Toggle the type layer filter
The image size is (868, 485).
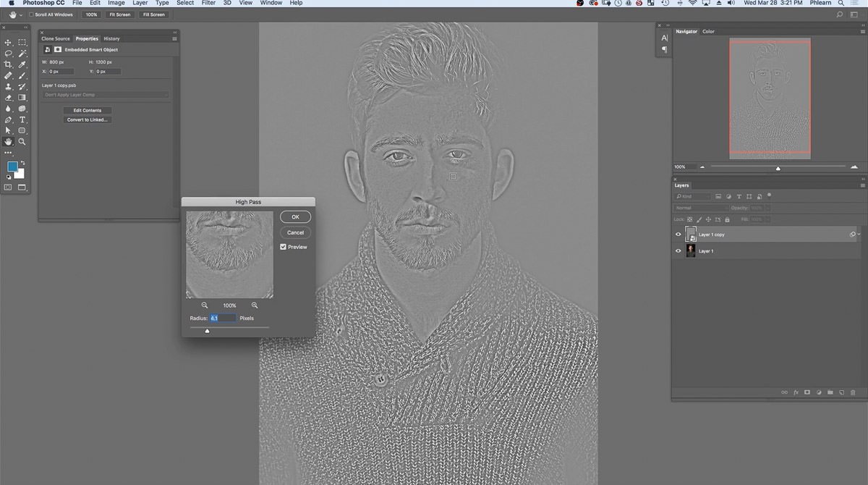739,196
